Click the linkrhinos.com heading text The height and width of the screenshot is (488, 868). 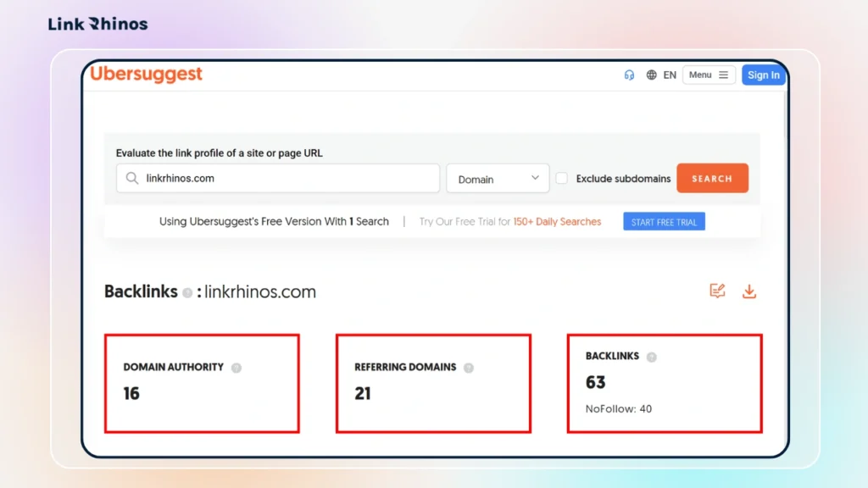260,291
